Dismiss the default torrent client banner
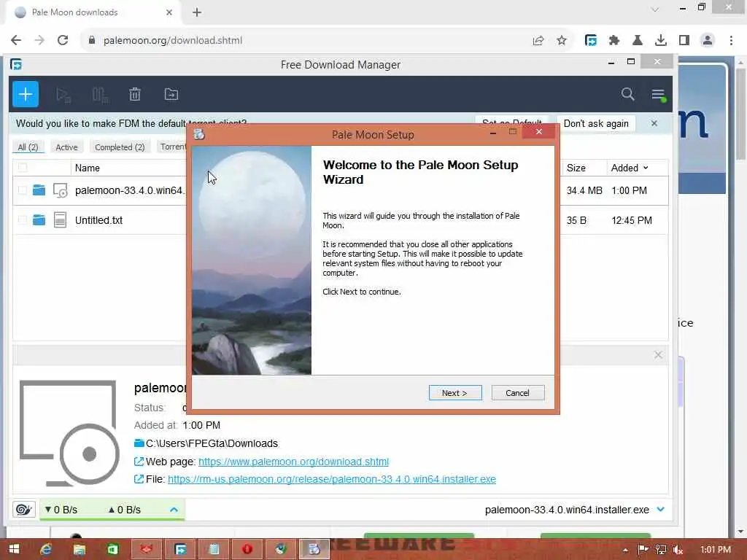 [x=654, y=123]
